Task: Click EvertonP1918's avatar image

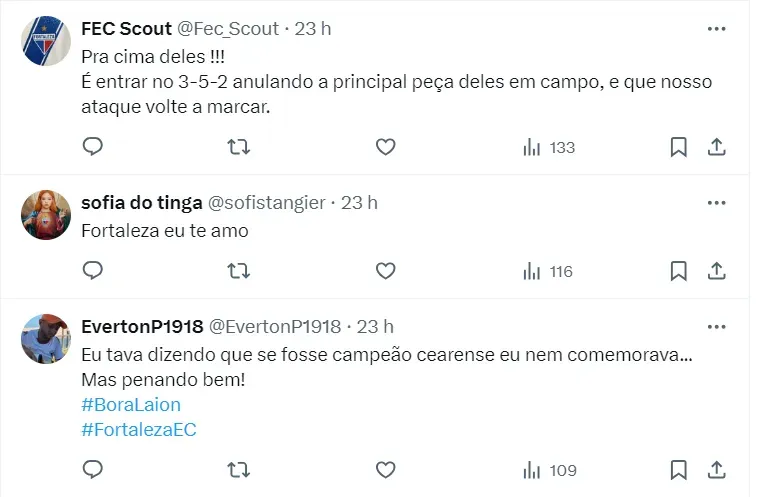Action: click(x=45, y=342)
